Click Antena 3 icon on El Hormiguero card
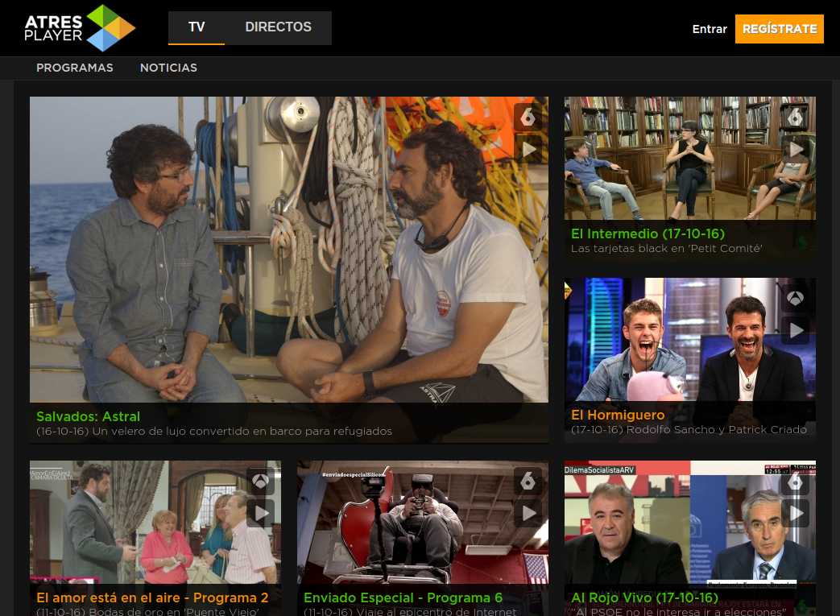This screenshot has width=840, height=616. click(x=795, y=298)
